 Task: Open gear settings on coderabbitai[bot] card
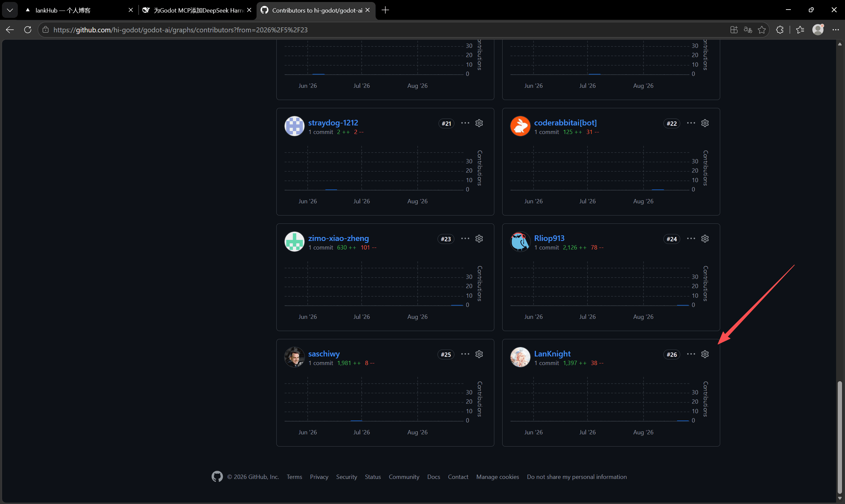point(705,123)
